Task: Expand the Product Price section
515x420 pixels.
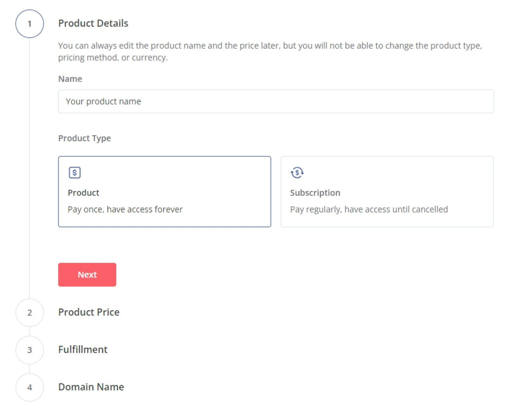Action: pos(89,312)
